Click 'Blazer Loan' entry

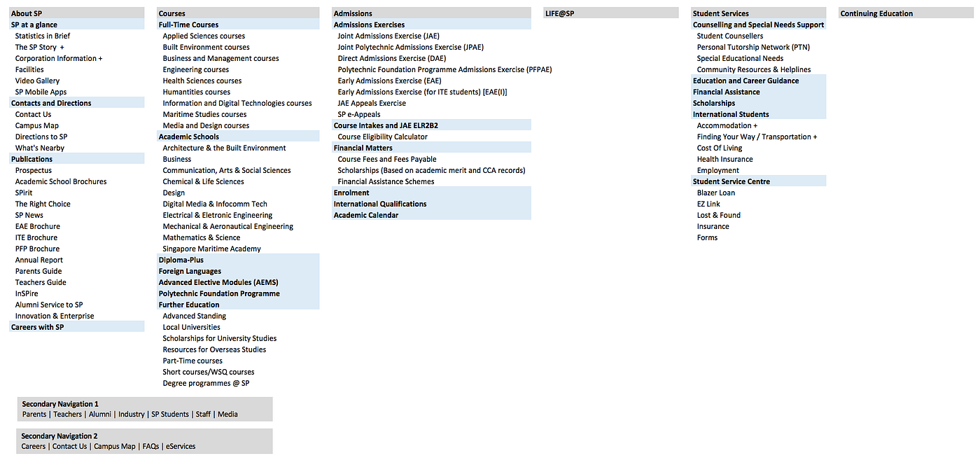pyautogui.click(x=716, y=193)
